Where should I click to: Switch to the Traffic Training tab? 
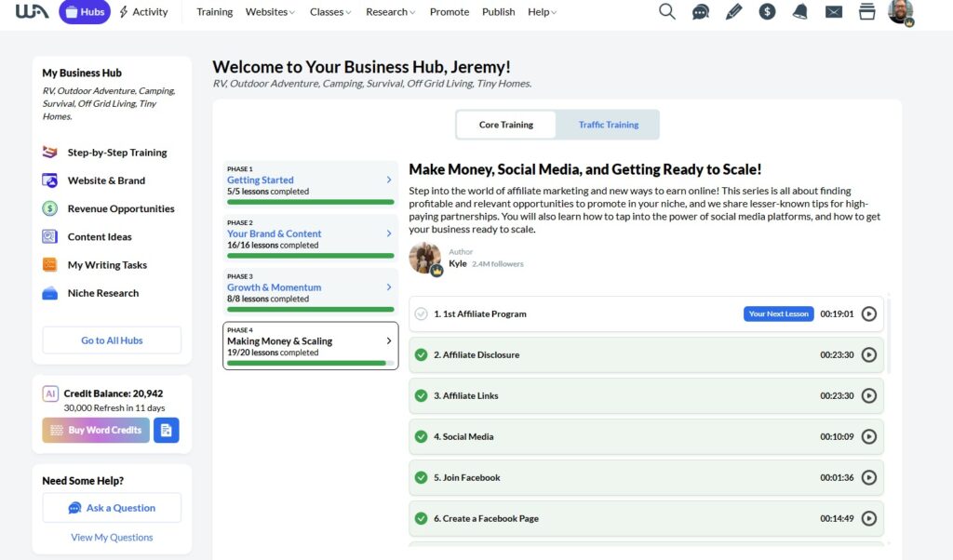[x=608, y=125]
